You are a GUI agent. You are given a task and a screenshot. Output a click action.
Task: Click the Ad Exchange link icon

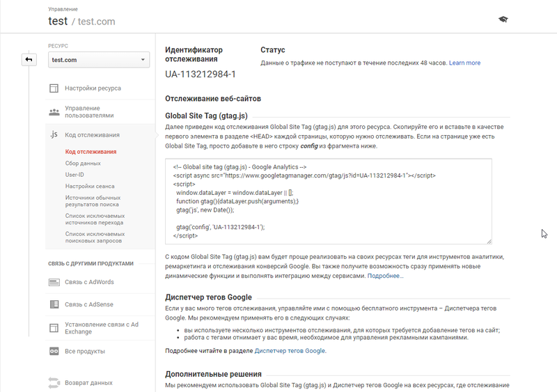click(54, 328)
